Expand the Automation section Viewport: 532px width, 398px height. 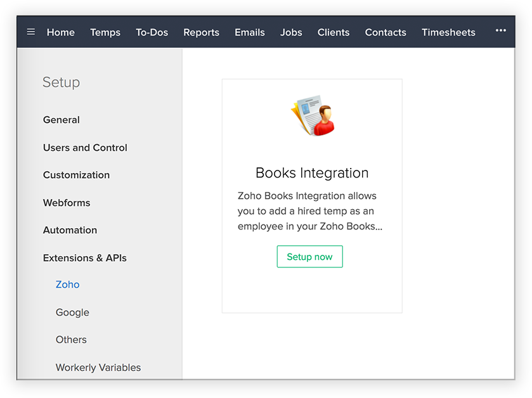tap(70, 230)
